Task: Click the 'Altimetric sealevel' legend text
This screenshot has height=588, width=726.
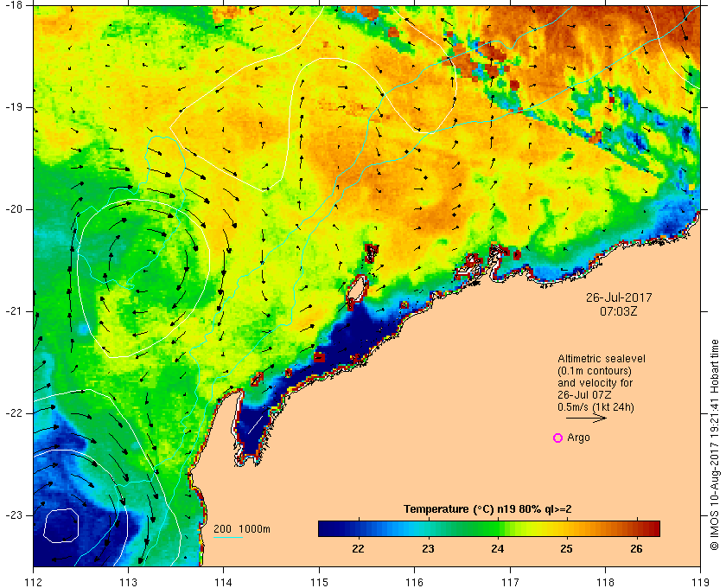Action: (x=602, y=359)
